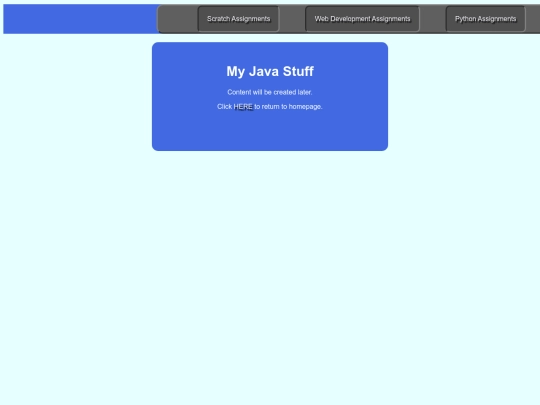Image resolution: width=540 pixels, height=405 pixels.
Task: Select the 'Content will be created later.' text
Action: pos(270,92)
